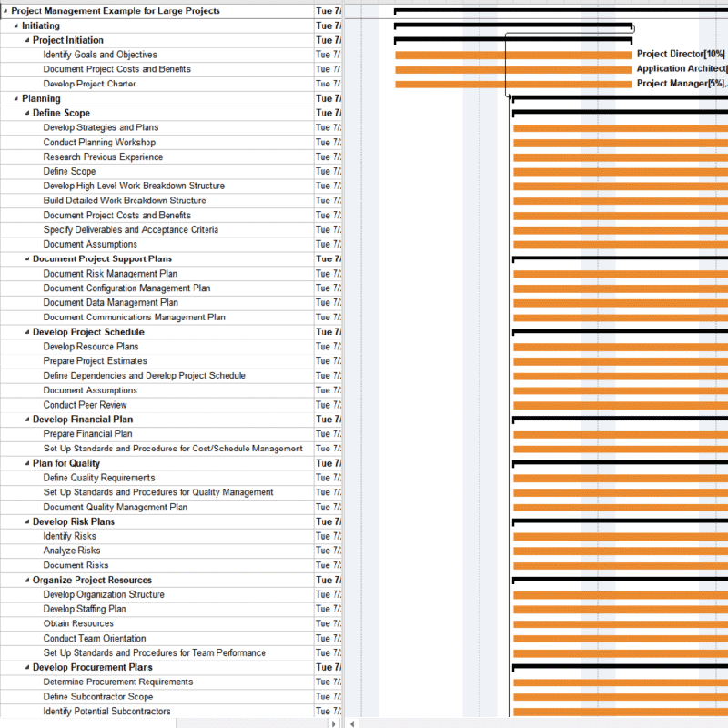
Task: Collapse the Organize Project Resources group
Action: (x=27, y=580)
